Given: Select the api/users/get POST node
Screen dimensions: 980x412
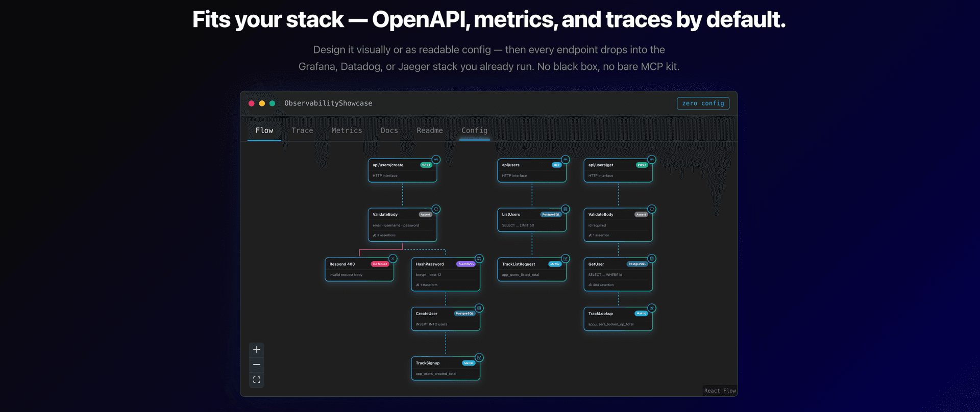Looking at the screenshot, I should point(618,170).
